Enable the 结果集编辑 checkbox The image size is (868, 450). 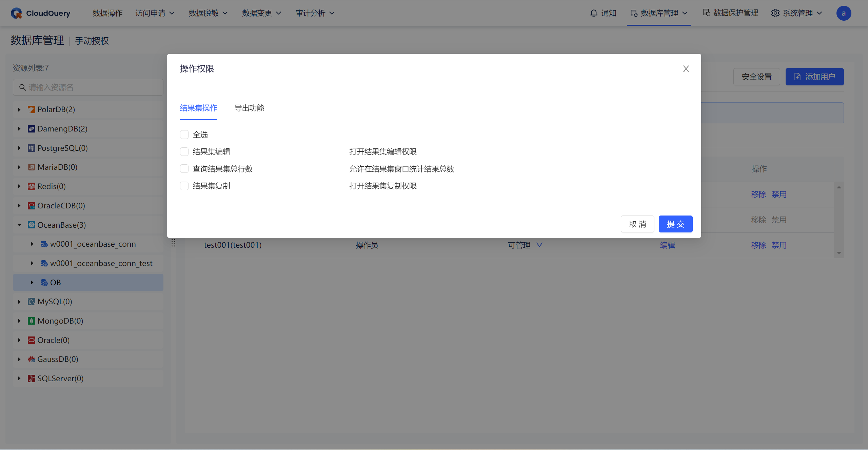coord(184,152)
